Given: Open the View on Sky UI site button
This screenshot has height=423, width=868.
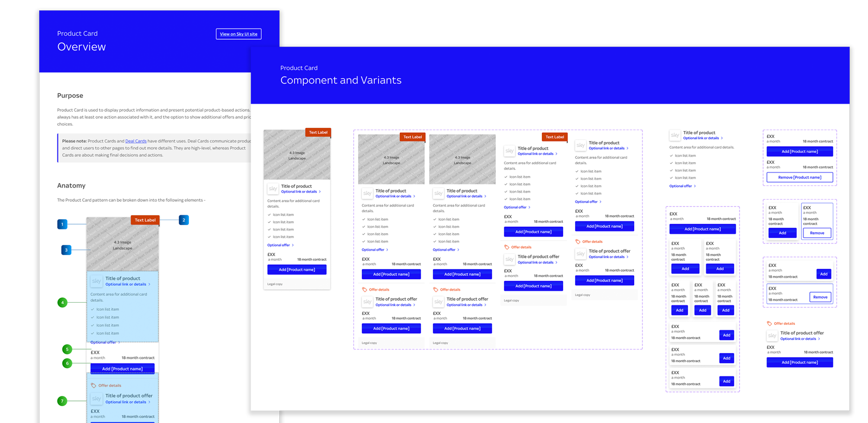Looking at the screenshot, I should coord(239,34).
